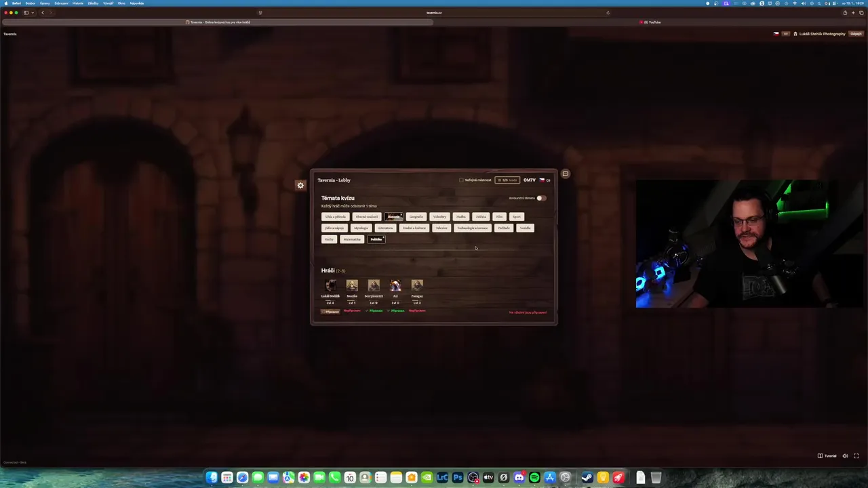Open the Safari menu
Screen dimensions: 868x488
pos(16,3)
